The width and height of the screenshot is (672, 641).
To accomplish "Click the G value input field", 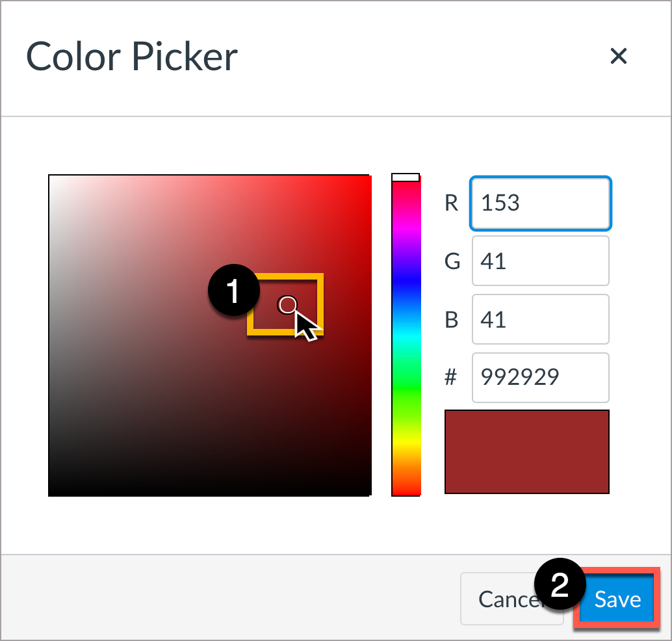I will 540,261.
